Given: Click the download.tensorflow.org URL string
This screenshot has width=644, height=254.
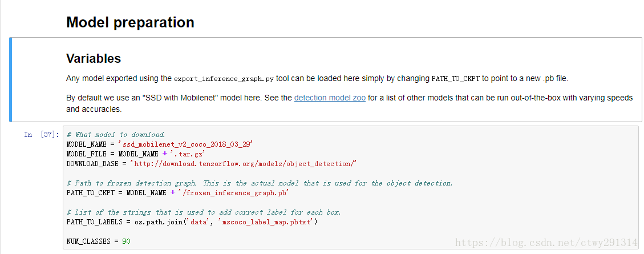Looking at the screenshot, I should pos(243,164).
